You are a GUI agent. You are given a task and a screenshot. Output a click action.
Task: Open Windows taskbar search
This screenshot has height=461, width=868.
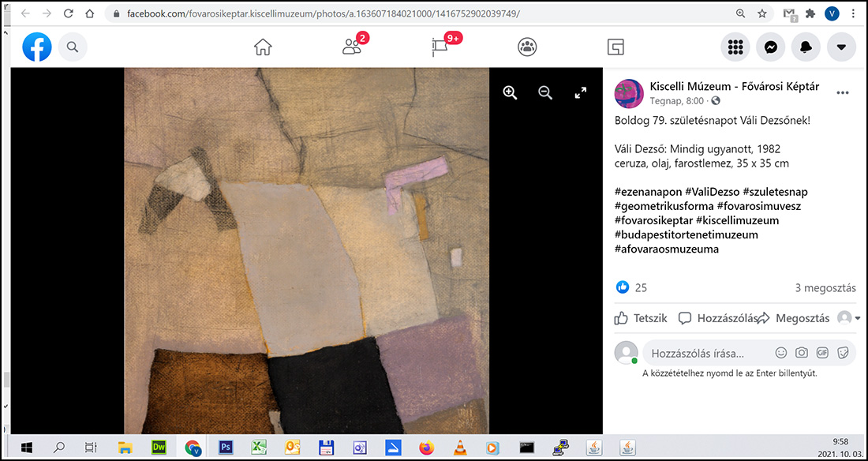click(58, 447)
